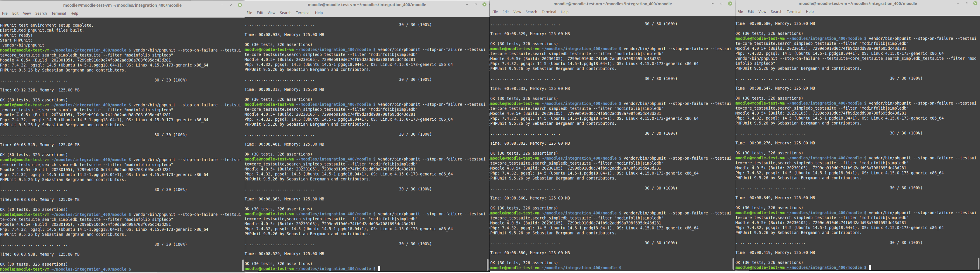Click the 'Time: 00:08.849' result line
The image size is (980, 273).
[775, 198]
